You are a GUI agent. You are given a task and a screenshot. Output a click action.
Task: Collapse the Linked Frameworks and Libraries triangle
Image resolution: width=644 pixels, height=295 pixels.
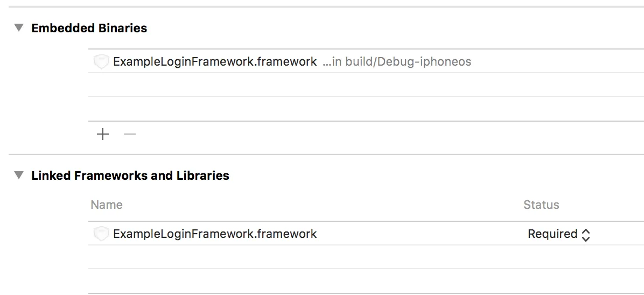tap(19, 175)
